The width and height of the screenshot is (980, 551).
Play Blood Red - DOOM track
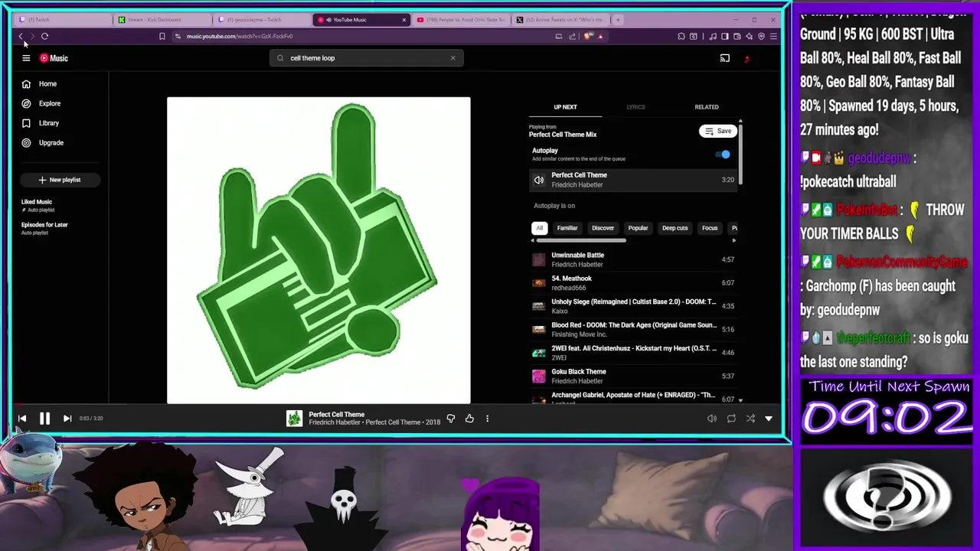(634, 330)
